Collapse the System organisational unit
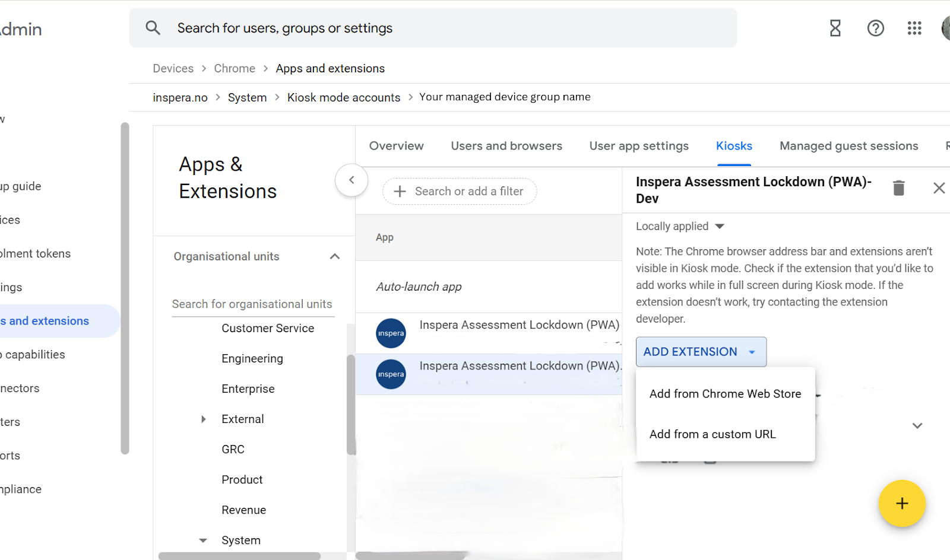Screen dimensions: 950x560 pos(203,540)
